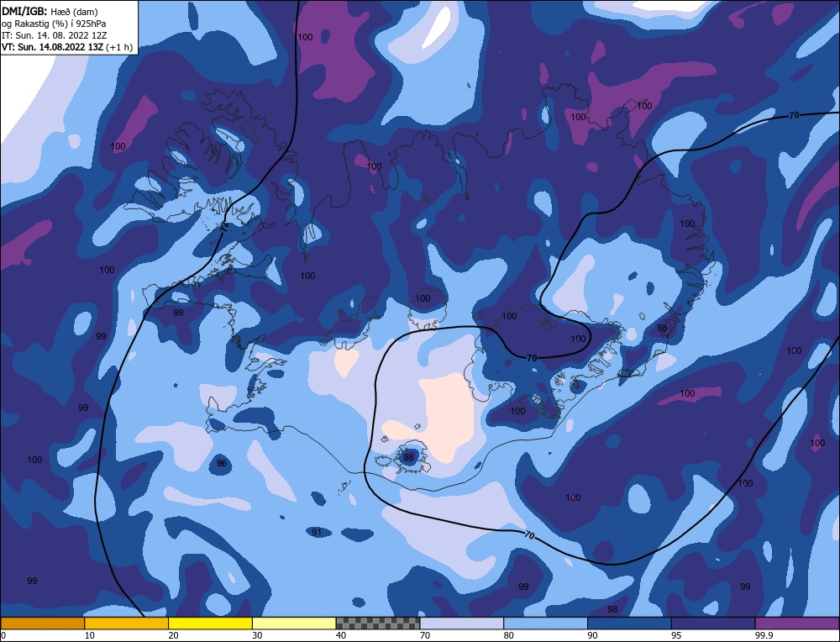Select the pale yellow 30–40 legend swatch
This screenshot has height=642, width=840.
294,624
